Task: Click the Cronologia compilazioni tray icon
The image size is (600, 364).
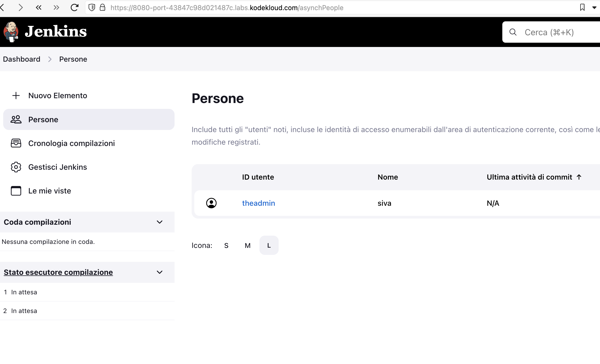Action: (16, 143)
